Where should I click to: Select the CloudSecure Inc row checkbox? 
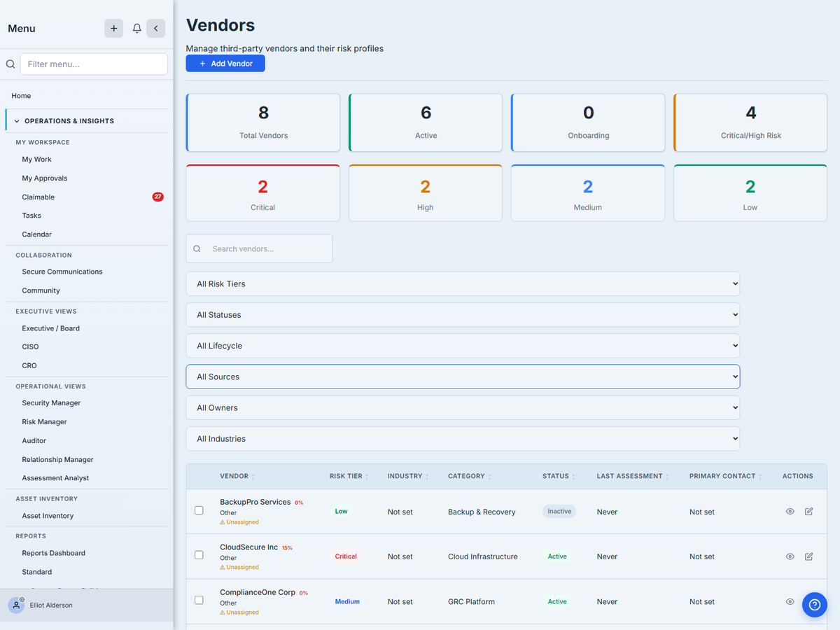(199, 554)
